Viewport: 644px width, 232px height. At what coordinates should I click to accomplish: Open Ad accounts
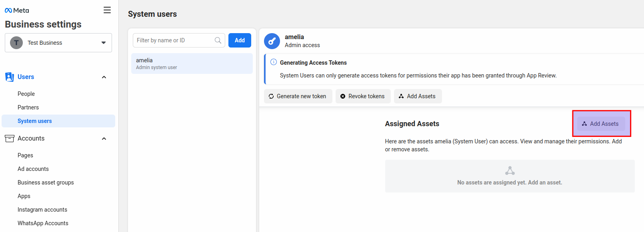click(33, 169)
